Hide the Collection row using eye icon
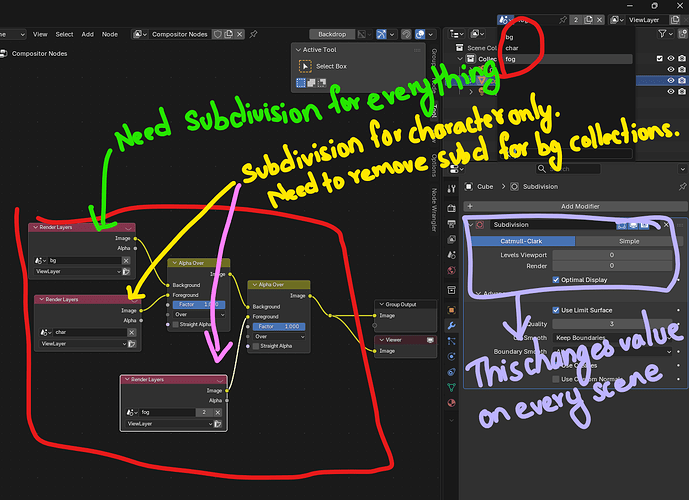This screenshot has height=500, width=689. (671, 58)
